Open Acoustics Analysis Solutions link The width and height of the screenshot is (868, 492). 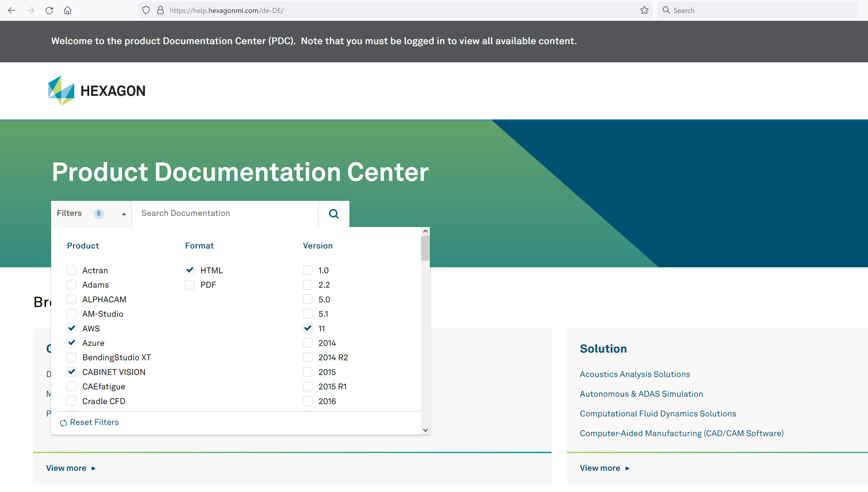[x=635, y=374]
